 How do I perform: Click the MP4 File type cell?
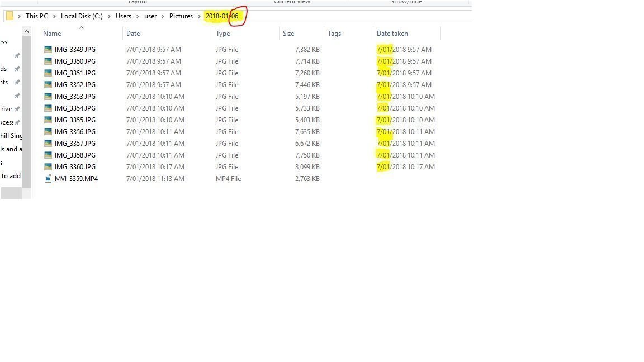click(x=228, y=179)
